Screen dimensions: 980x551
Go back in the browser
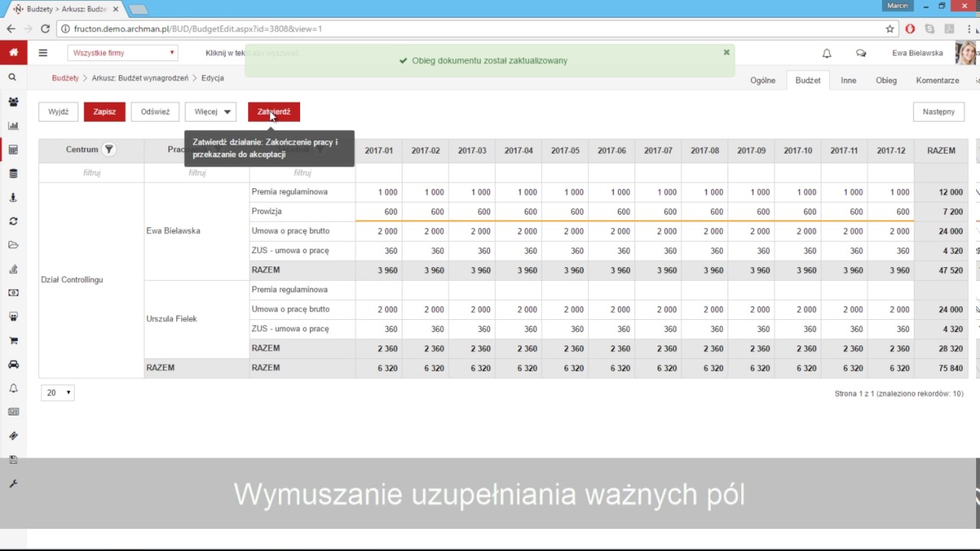click(11, 29)
